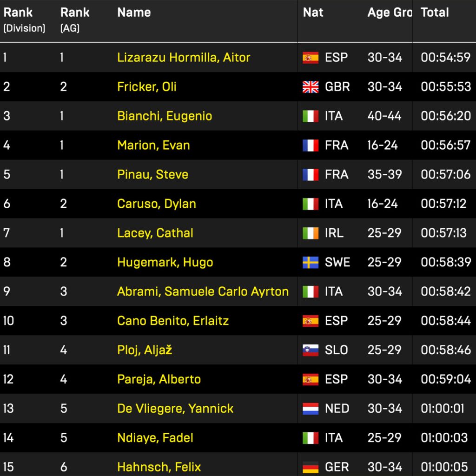View Pinau, Steve's details
The width and height of the screenshot is (476, 476).
(152, 175)
